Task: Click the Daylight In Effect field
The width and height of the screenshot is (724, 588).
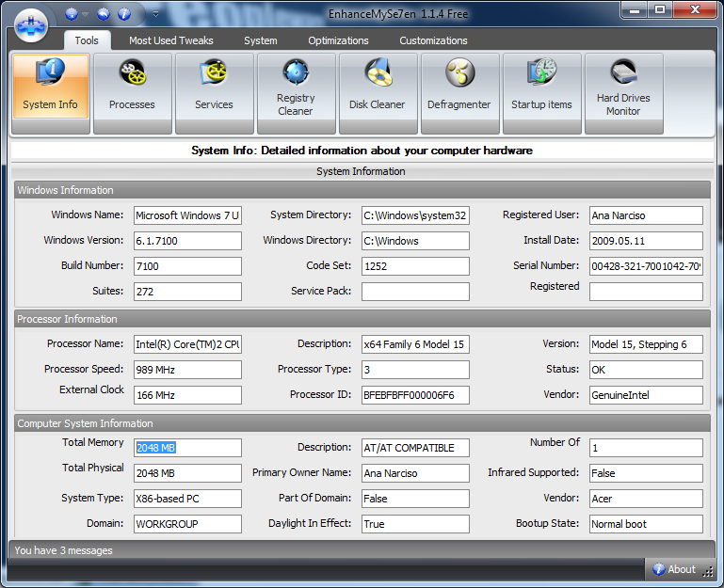Action: 415,524
